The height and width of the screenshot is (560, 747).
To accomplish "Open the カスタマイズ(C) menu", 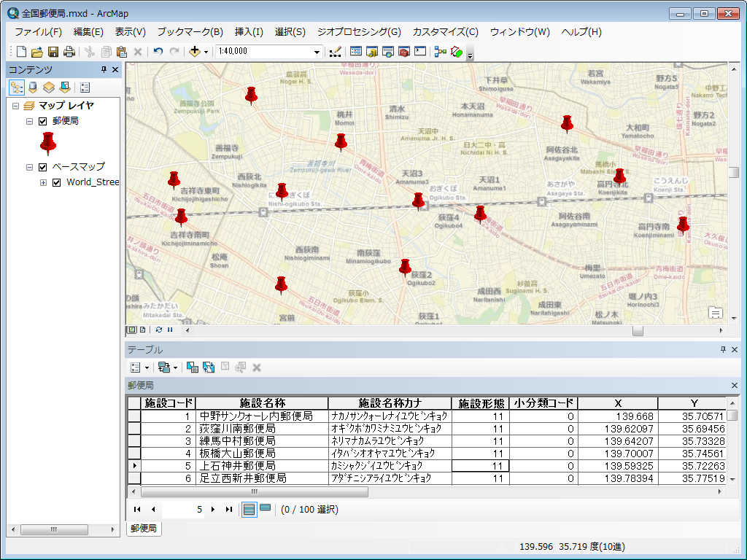I will coord(446,32).
